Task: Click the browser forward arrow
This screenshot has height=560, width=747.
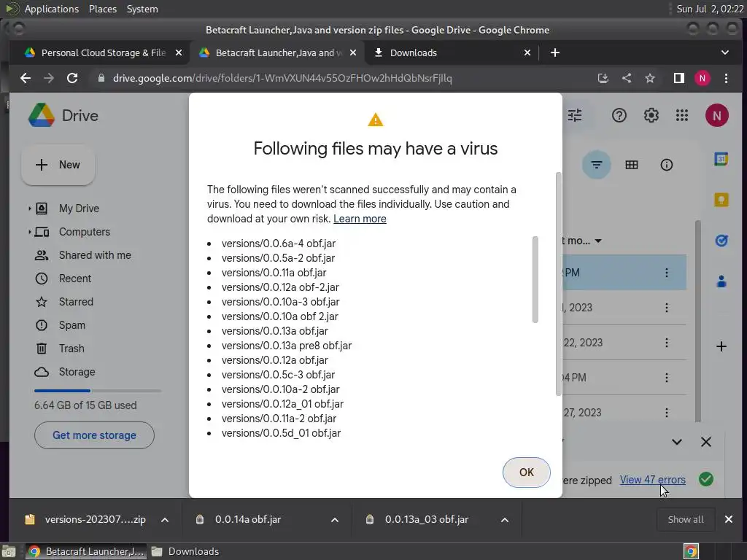Action: [49, 78]
